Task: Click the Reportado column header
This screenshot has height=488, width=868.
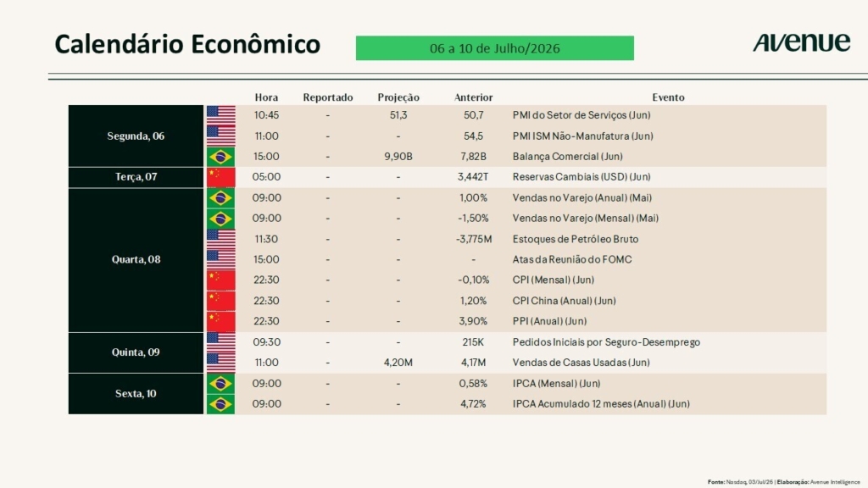Action: (x=328, y=97)
